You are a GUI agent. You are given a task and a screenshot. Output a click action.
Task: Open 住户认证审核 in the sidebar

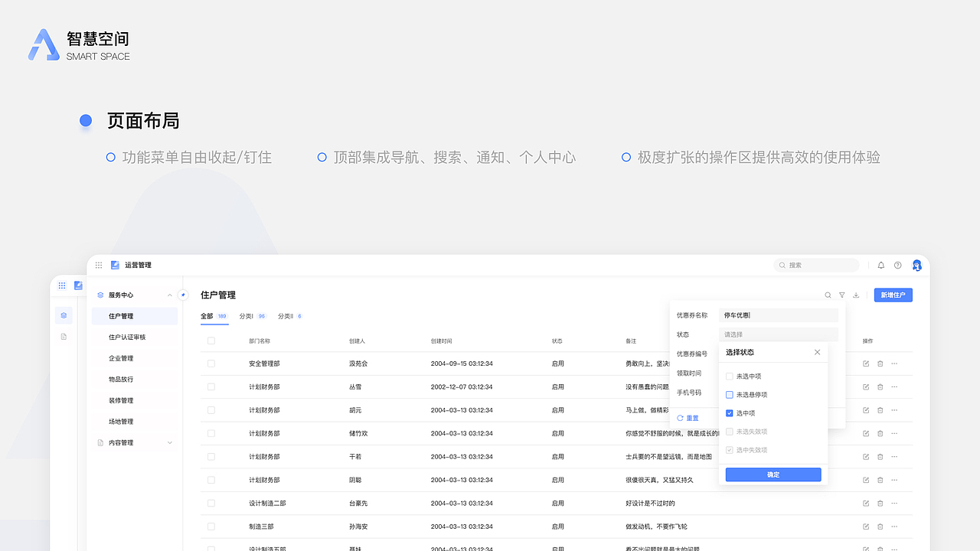pos(127,337)
